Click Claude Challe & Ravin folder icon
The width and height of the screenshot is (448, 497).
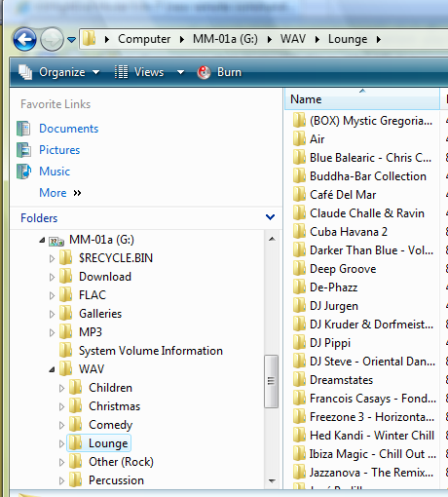pos(299,212)
